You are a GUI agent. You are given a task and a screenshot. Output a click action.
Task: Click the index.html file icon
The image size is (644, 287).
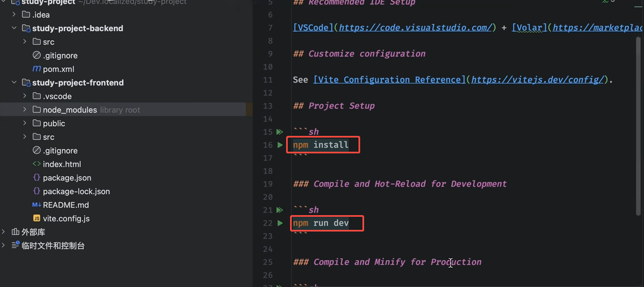click(x=37, y=164)
